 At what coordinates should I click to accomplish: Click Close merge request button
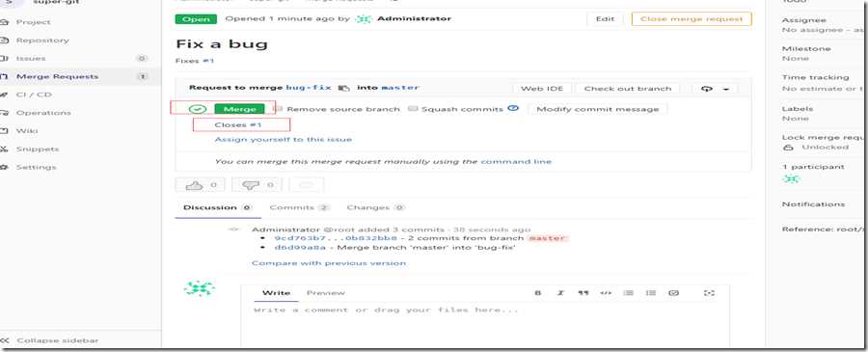click(x=692, y=19)
